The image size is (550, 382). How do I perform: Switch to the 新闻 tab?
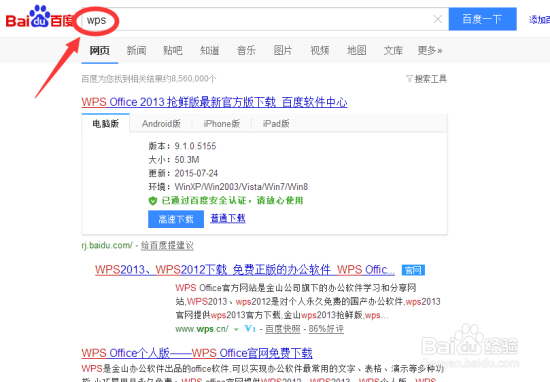click(136, 51)
